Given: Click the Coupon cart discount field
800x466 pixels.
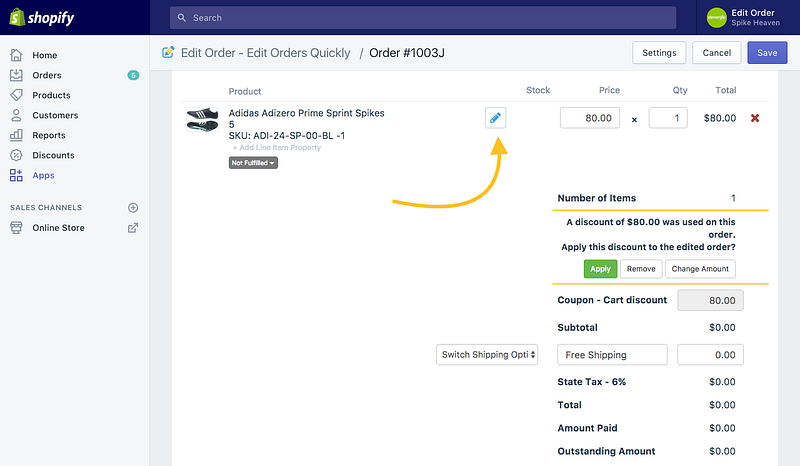Looking at the screenshot, I should tap(710, 300).
